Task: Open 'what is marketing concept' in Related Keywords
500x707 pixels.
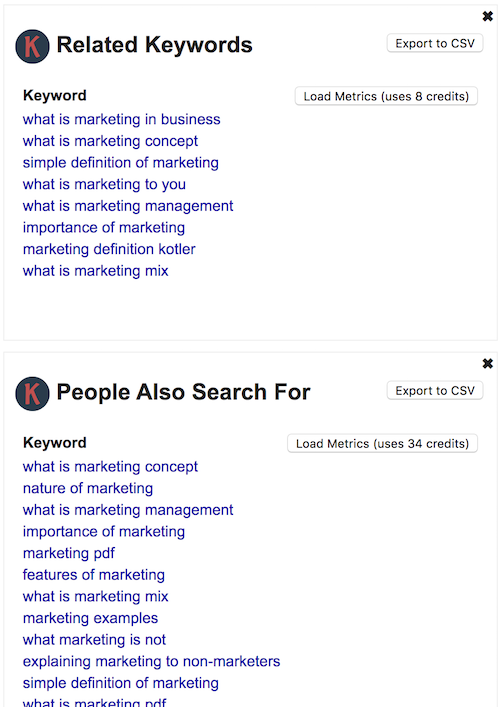Action: (110, 141)
